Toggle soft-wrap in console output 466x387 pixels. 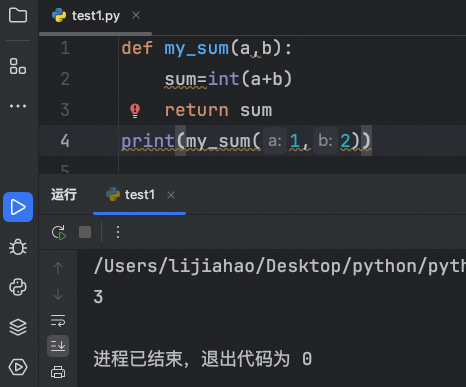point(58,320)
